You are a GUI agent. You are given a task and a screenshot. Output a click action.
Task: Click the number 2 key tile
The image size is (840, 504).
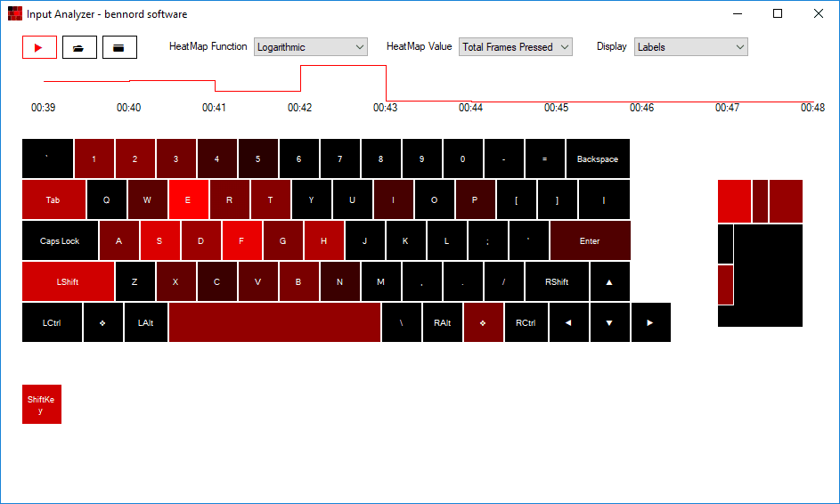(135, 159)
